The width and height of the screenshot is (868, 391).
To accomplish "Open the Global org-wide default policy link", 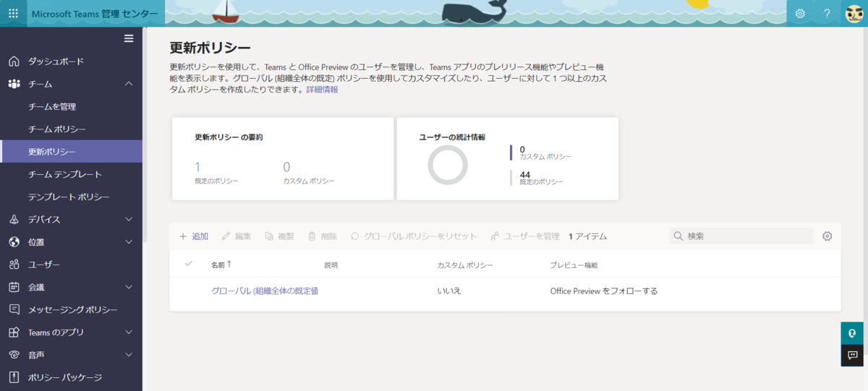I will 265,291.
